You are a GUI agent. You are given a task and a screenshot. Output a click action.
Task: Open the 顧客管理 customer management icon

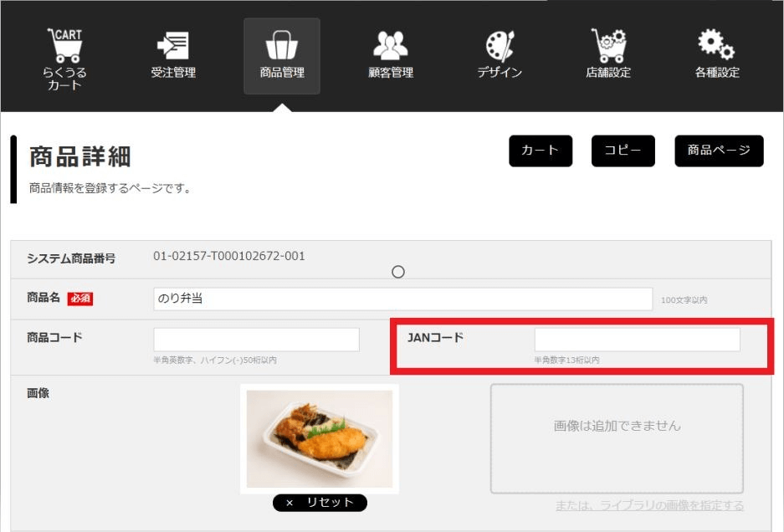tap(390, 50)
